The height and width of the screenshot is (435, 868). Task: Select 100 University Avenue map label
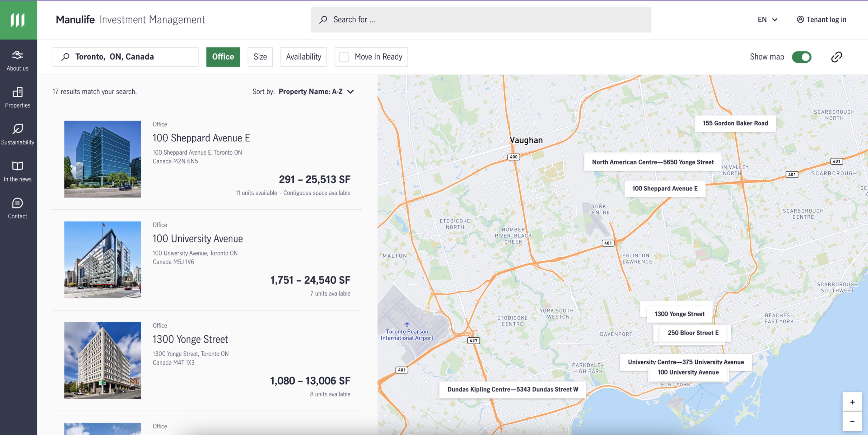[688, 372]
